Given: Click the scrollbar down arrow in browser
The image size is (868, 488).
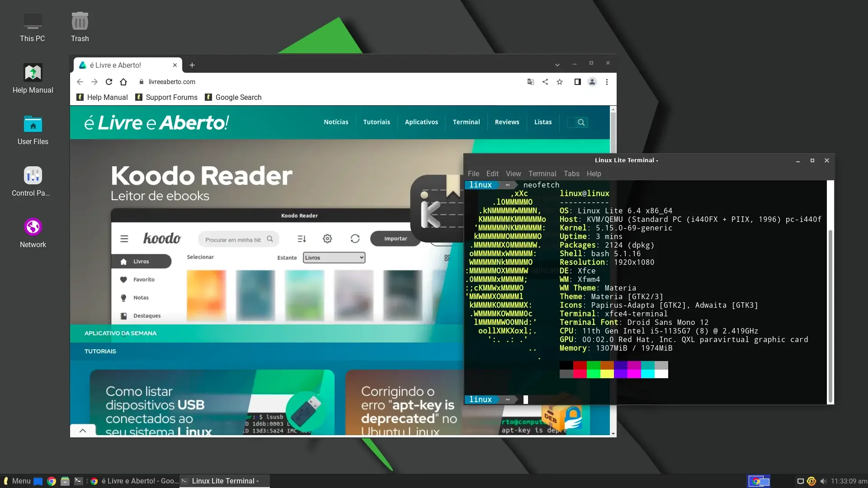Looking at the screenshot, I should tap(613, 433).
